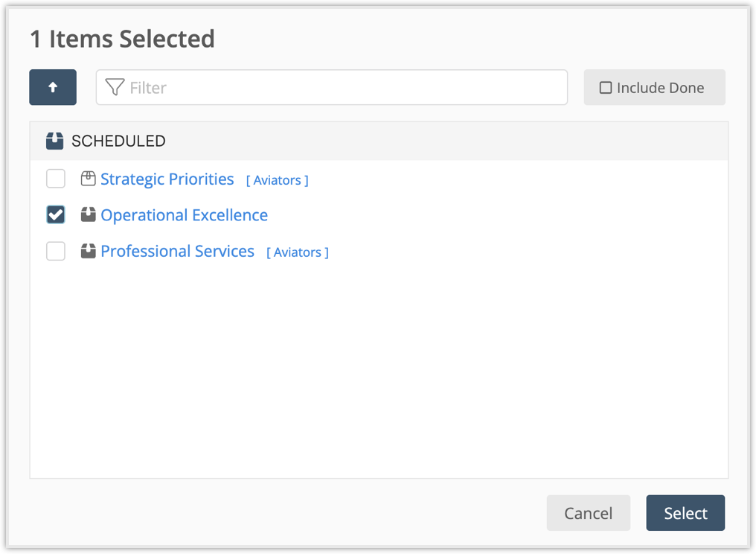This screenshot has height=554, width=756.
Task: Click the 1 Items Selected dialog title
Action: (121, 39)
